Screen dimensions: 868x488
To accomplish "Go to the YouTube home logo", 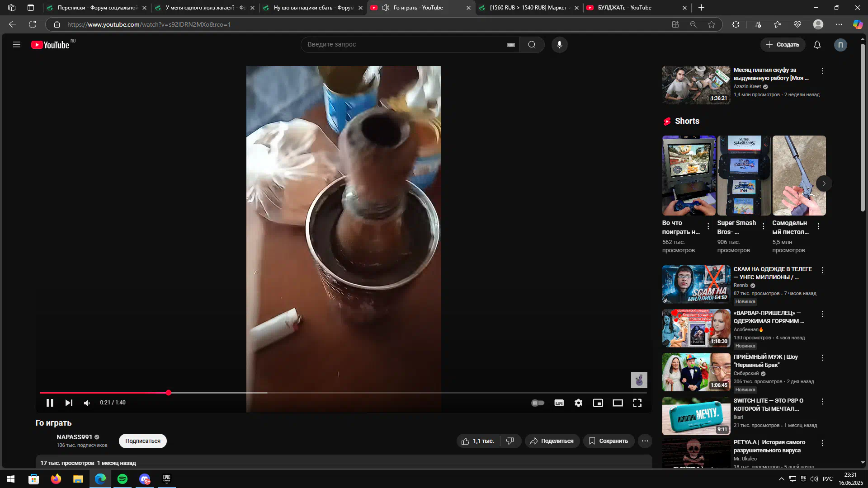I will coord(50,45).
